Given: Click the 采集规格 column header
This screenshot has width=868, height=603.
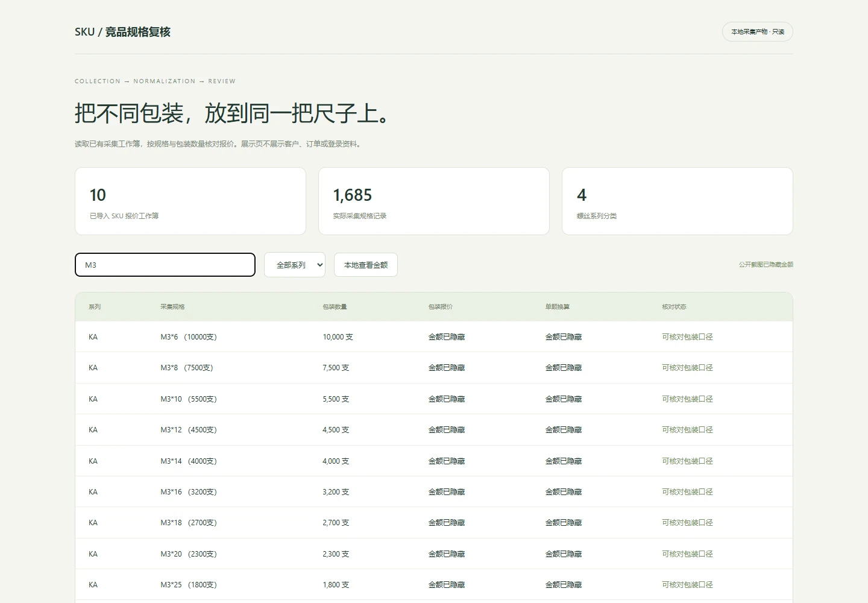Looking at the screenshot, I should tap(172, 307).
